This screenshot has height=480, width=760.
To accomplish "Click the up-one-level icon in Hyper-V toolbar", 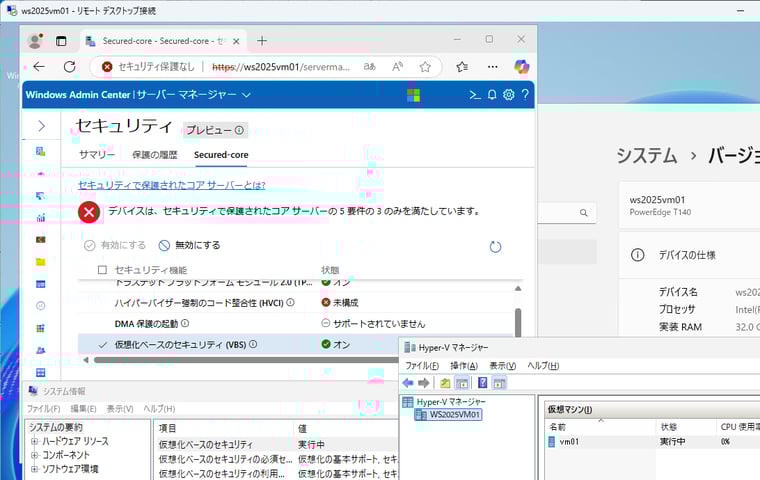I will tap(445, 383).
